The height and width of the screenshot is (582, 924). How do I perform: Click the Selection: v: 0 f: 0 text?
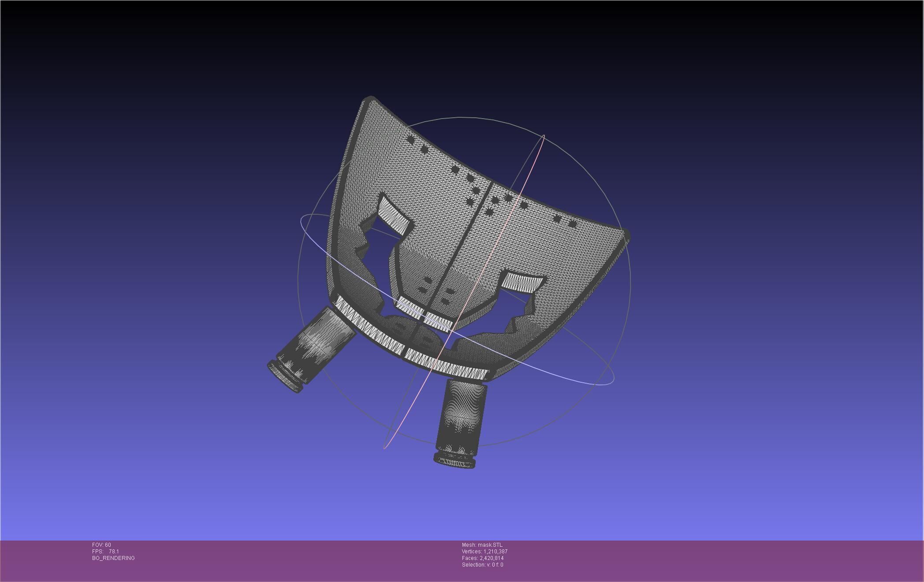pyautogui.click(x=482, y=565)
